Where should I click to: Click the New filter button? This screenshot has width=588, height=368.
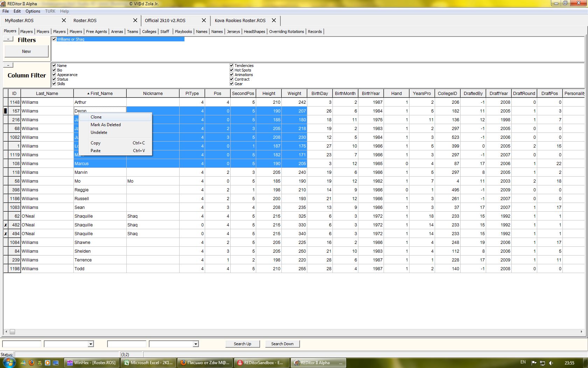click(x=26, y=52)
